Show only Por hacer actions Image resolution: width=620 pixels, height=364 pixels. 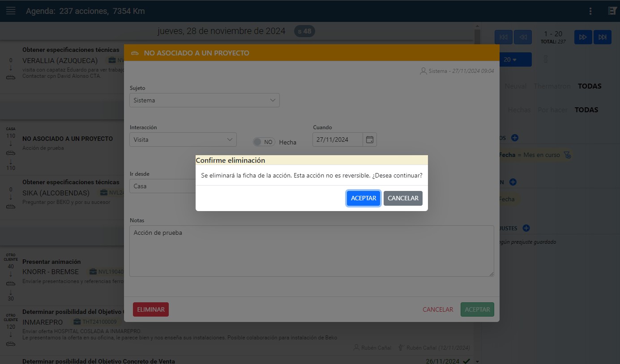[553, 110]
